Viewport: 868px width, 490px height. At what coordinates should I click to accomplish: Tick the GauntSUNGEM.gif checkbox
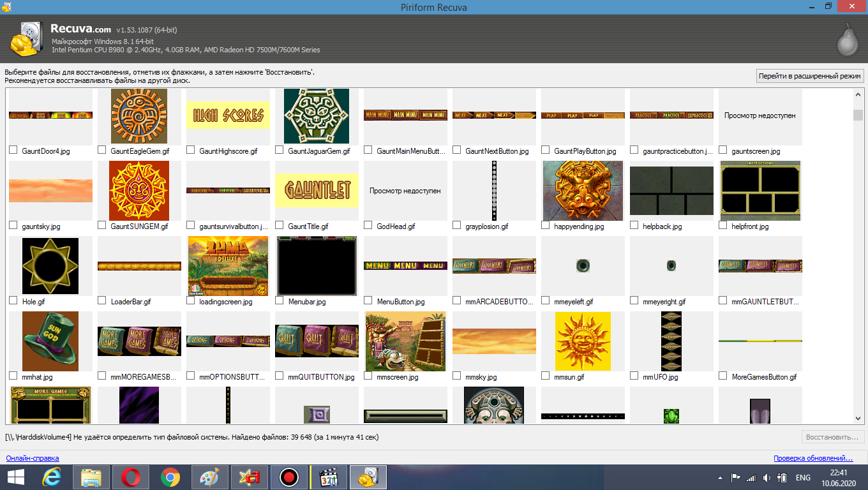[102, 225]
